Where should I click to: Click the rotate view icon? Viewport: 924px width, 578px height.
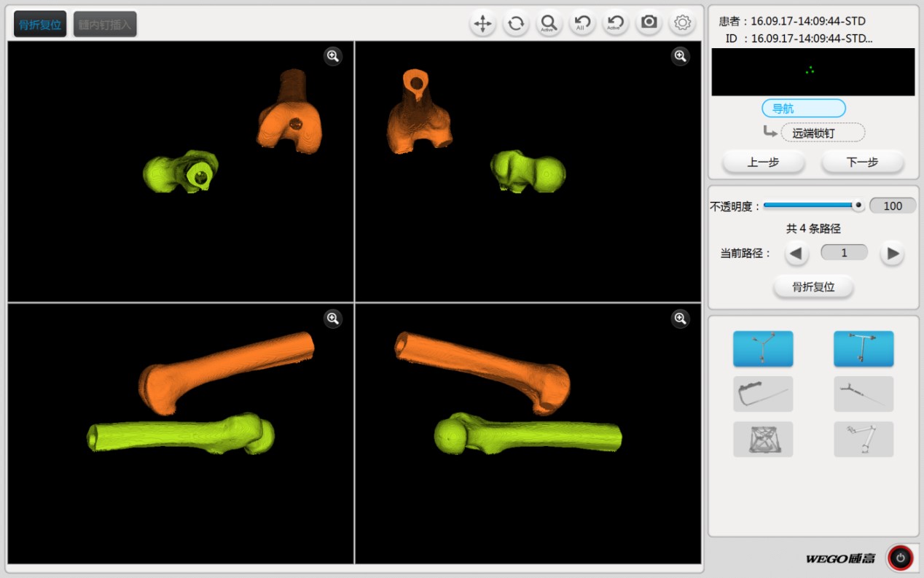516,23
